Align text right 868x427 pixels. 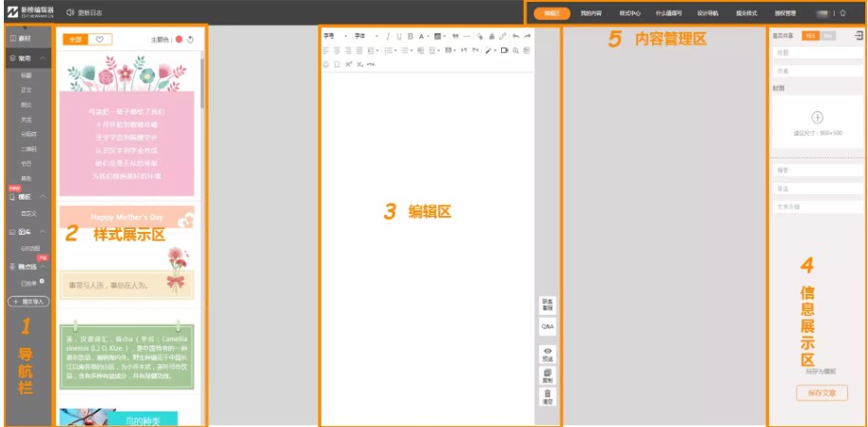click(348, 50)
